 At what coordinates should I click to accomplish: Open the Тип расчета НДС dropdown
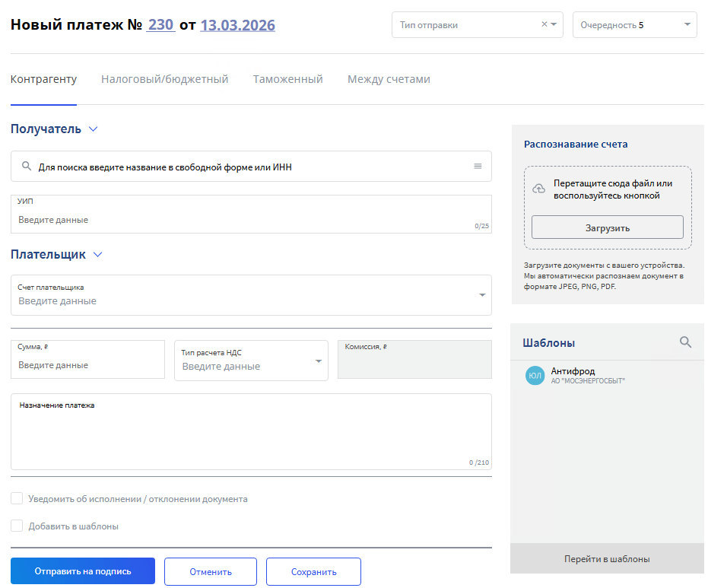(251, 361)
